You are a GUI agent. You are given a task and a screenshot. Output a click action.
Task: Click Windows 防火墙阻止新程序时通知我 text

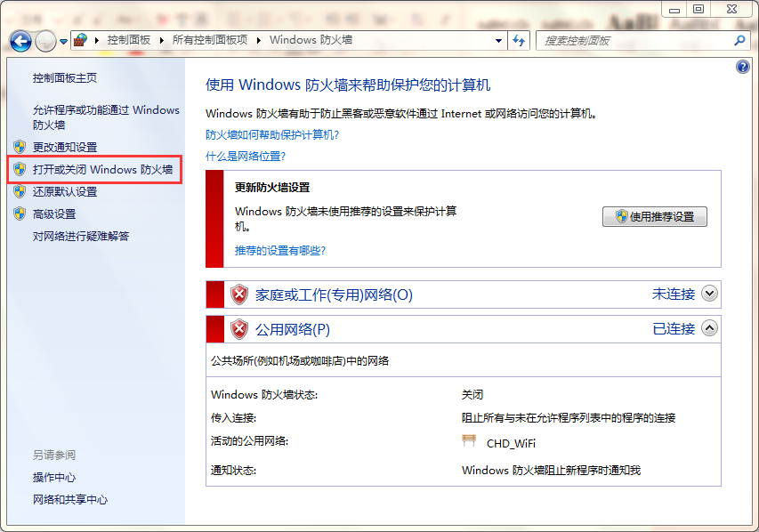552,471
